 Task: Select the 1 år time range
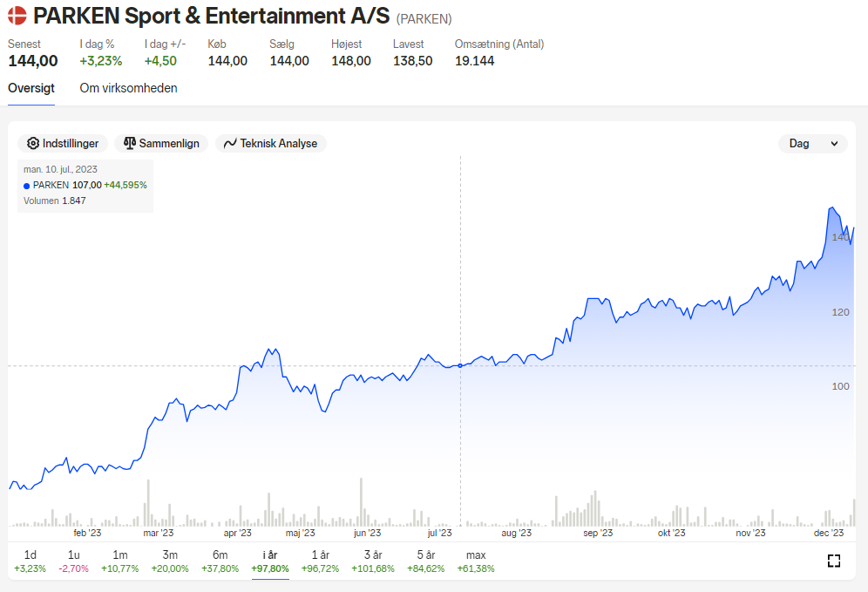tap(320, 561)
